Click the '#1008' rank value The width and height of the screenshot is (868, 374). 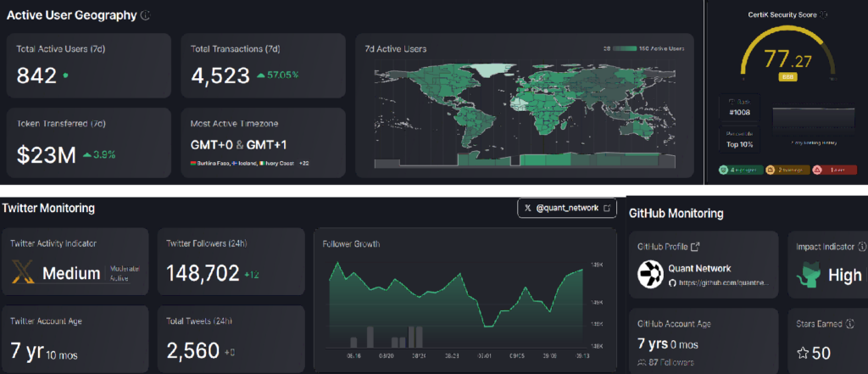(739, 113)
